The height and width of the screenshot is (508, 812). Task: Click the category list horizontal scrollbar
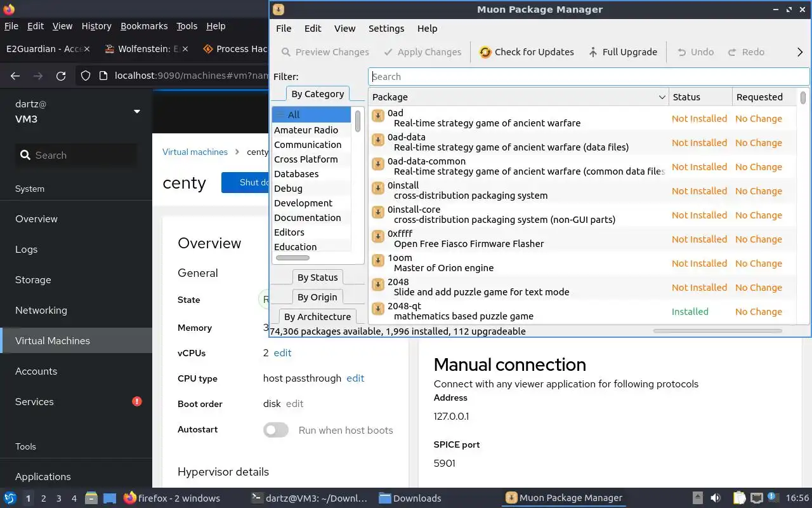click(292, 258)
